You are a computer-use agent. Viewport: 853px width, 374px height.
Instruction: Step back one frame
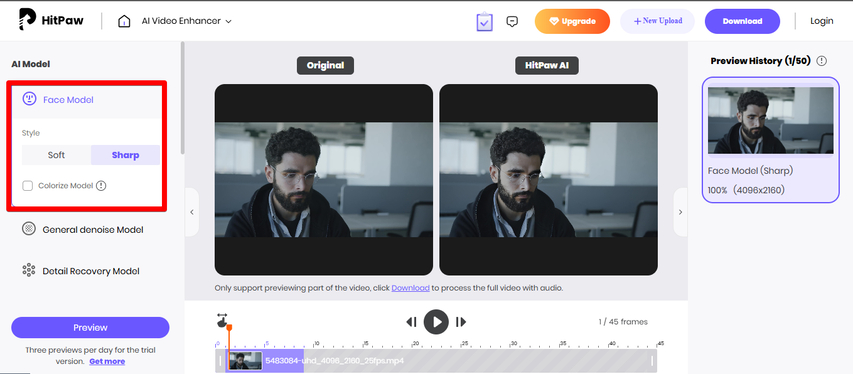(x=411, y=322)
